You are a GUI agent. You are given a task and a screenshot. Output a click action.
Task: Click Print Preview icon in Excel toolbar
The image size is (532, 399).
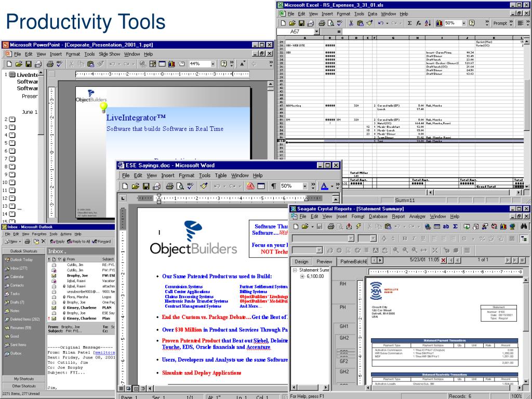330,23
